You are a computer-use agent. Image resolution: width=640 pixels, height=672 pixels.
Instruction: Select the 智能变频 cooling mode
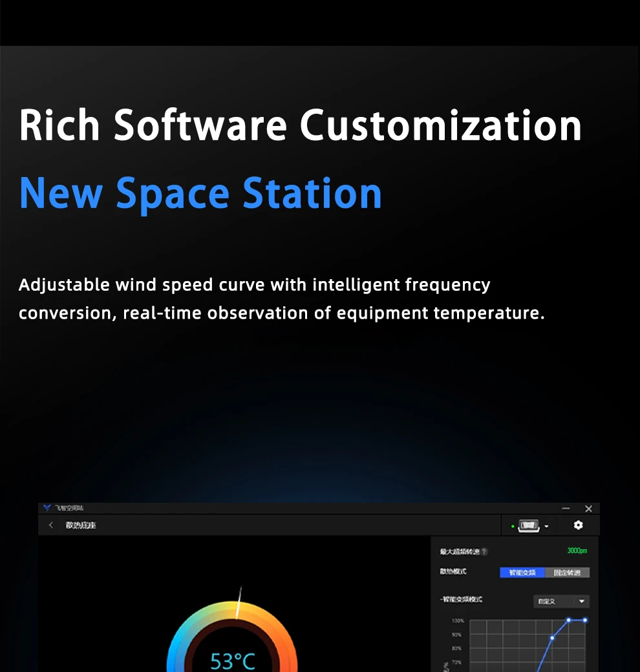pyautogui.click(x=522, y=572)
